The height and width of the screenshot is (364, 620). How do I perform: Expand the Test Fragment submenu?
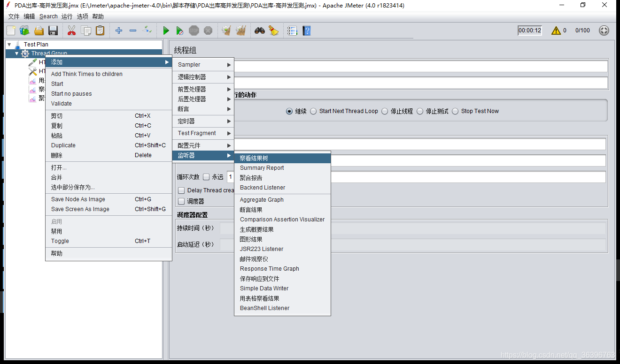pos(203,133)
